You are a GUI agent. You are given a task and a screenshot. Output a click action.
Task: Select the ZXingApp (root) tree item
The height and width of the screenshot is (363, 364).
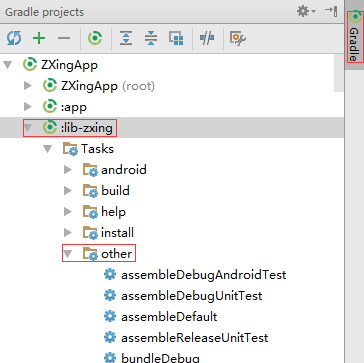point(99,86)
